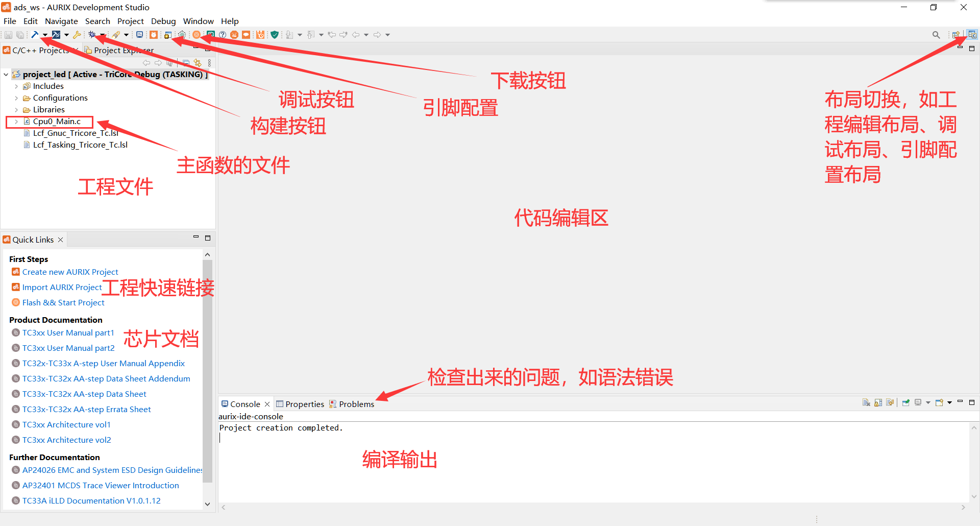Select the C/C++ perspective button

click(972, 35)
